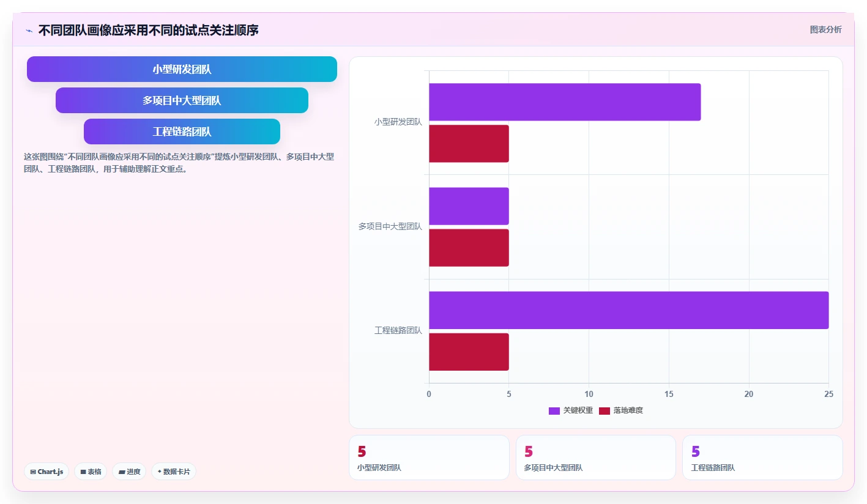Click purple 关键权重 bar for 工程链路团队

[x=629, y=310]
